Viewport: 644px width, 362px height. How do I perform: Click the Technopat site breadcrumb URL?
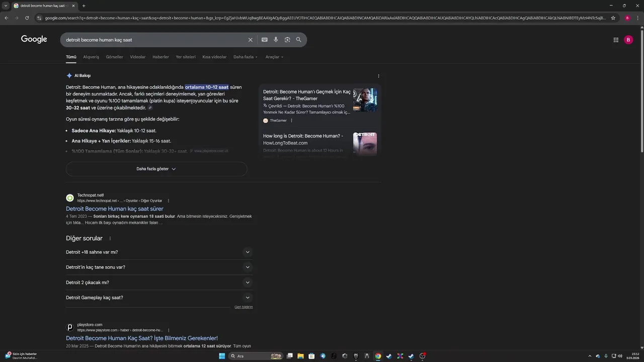click(120, 201)
